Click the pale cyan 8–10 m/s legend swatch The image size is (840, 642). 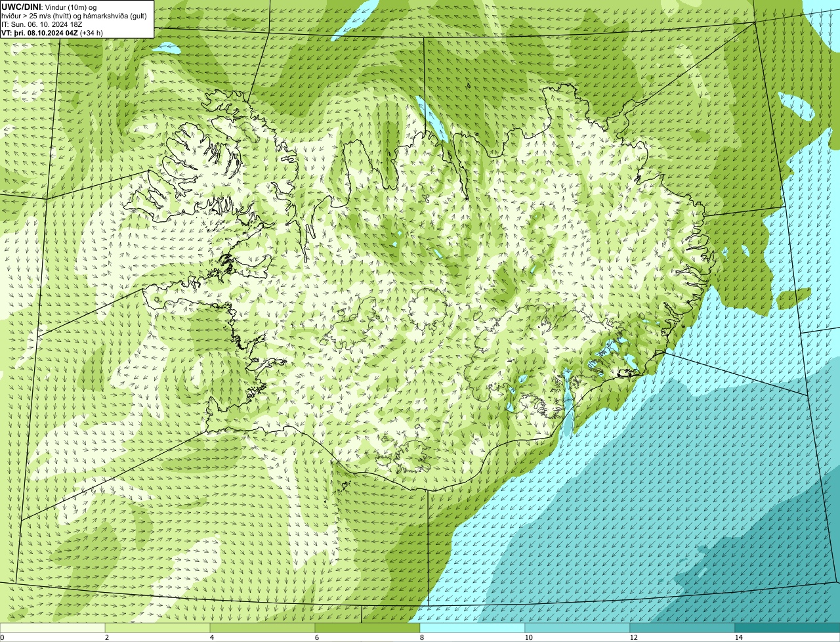pyautogui.click(x=472, y=628)
